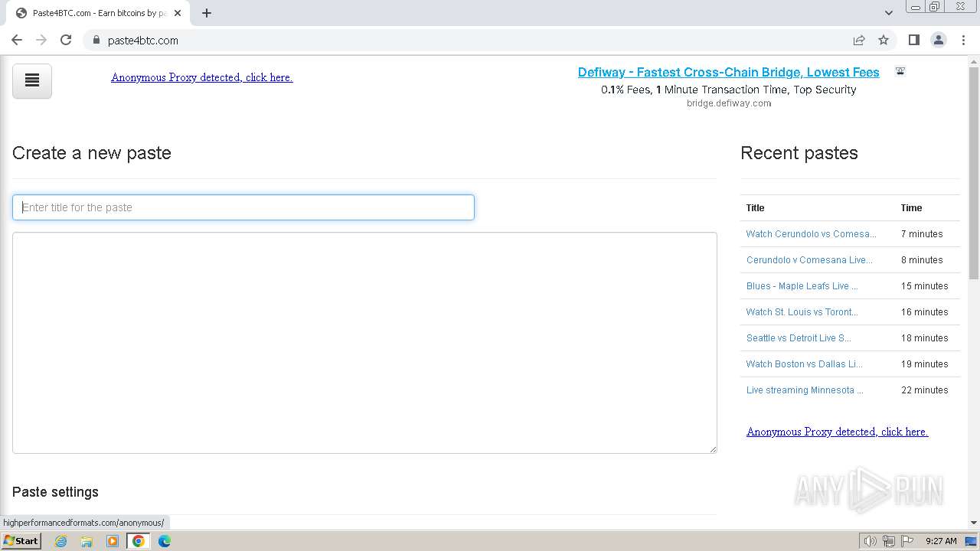Open Microsoft Edge from taskbar
Viewport: 980px width, 551px height.
(x=164, y=541)
